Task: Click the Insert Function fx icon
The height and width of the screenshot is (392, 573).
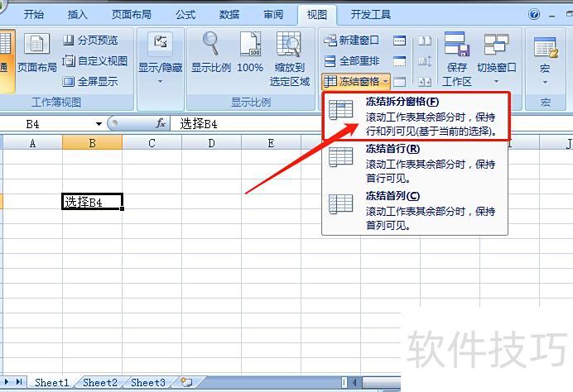Action: pyautogui.click(x=161, y=124)
